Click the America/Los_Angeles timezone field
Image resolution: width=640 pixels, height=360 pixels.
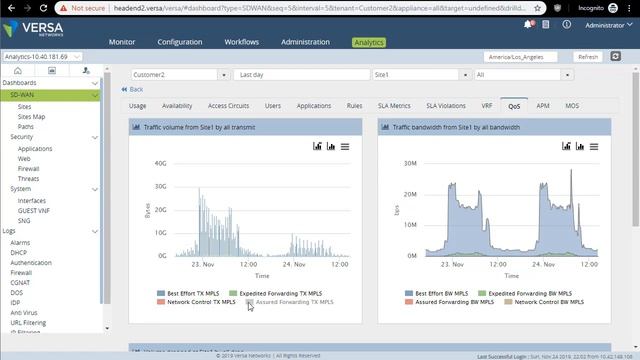520,57
